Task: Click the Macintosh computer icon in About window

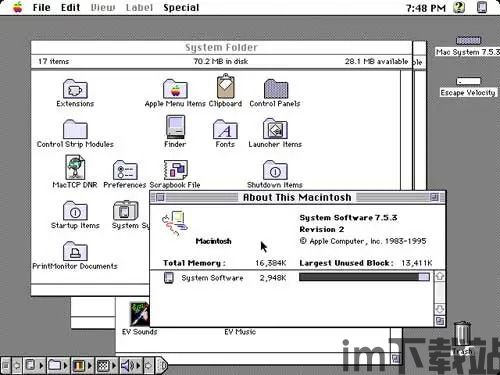Action: coord(175,223)
